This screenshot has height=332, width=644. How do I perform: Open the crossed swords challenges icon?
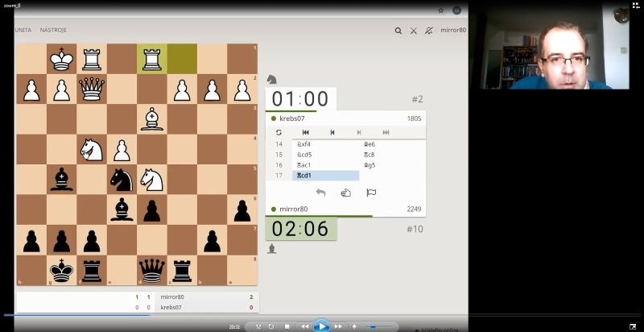point(413,31)
